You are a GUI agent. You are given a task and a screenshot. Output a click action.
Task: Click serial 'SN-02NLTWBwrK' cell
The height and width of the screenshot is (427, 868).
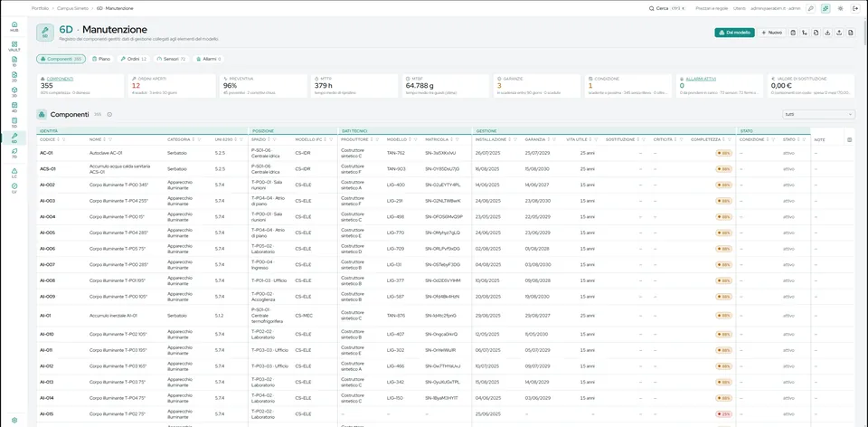(442, 201)
